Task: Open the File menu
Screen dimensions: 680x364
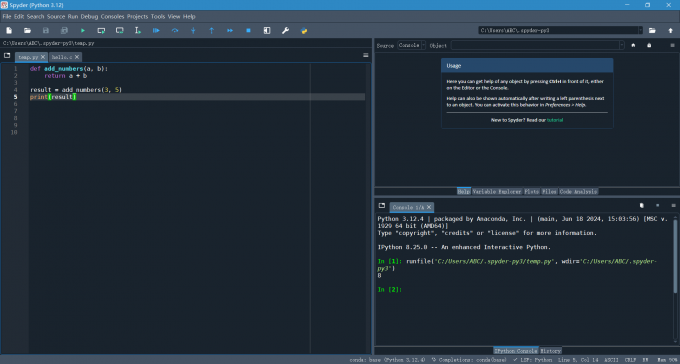Action: point(7,16)
